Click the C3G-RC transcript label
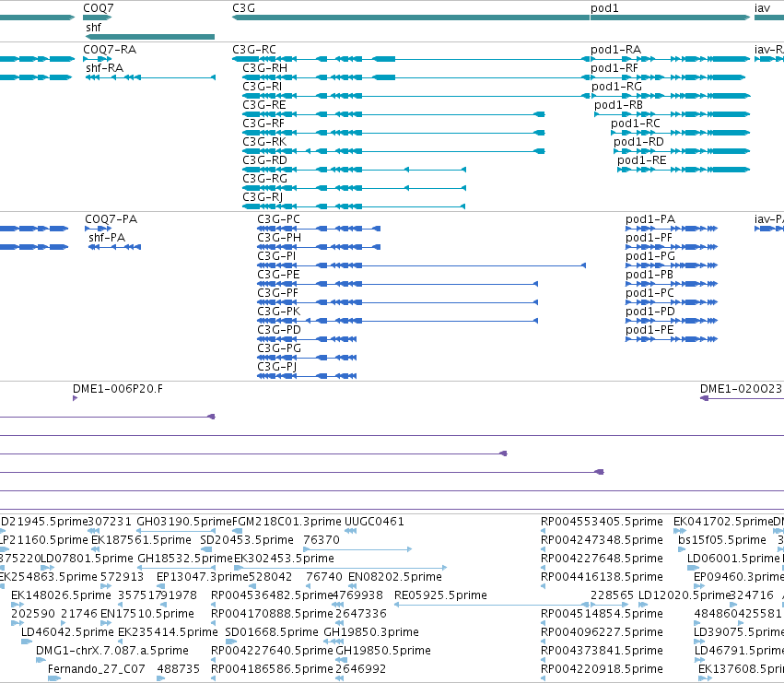 click(x=254, y=50)
